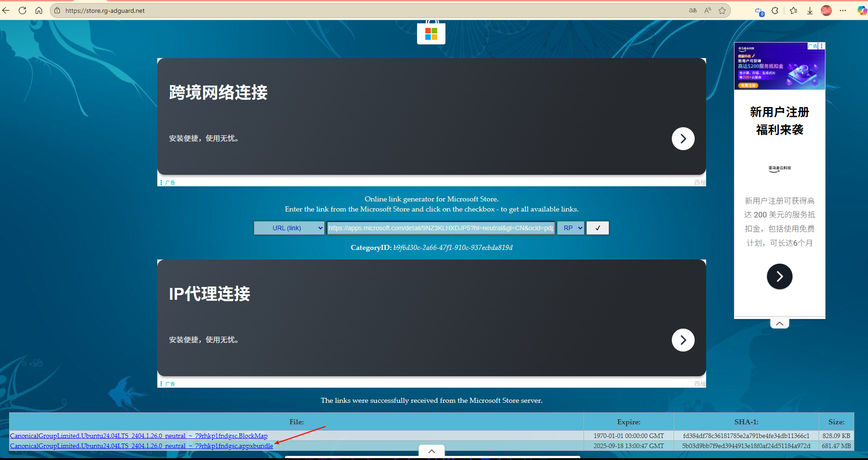
Task: Open the browser Settings and more menu
Action: 843,11
